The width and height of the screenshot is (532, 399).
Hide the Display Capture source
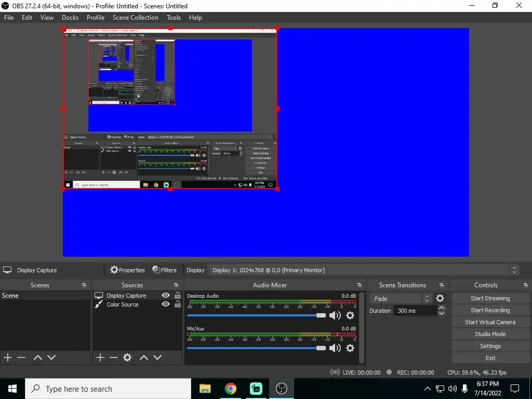pos(166,295)
